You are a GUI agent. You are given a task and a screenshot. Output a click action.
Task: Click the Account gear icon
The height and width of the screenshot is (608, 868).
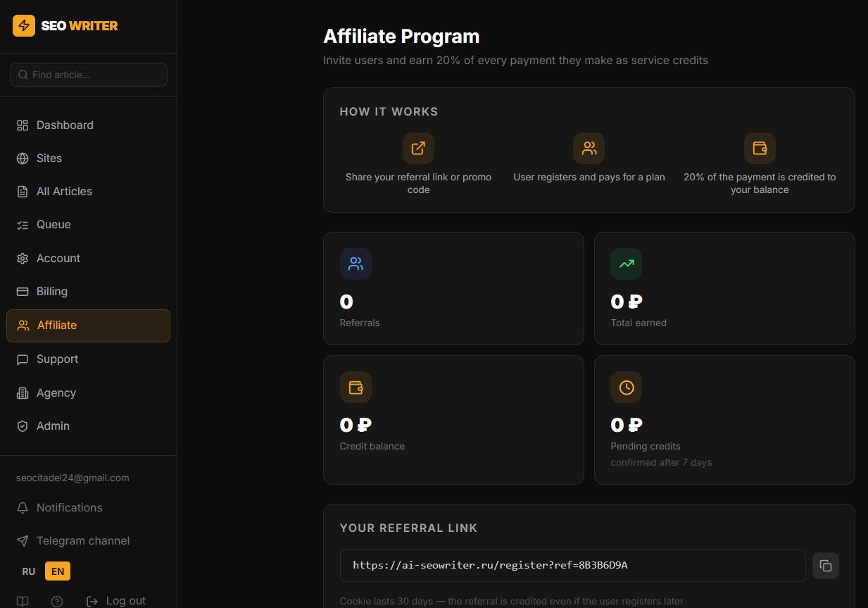[23, 258]
